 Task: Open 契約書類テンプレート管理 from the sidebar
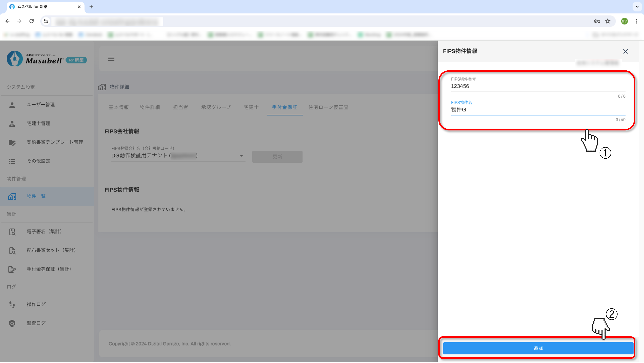pyautogui.click(x=55, y=142)
